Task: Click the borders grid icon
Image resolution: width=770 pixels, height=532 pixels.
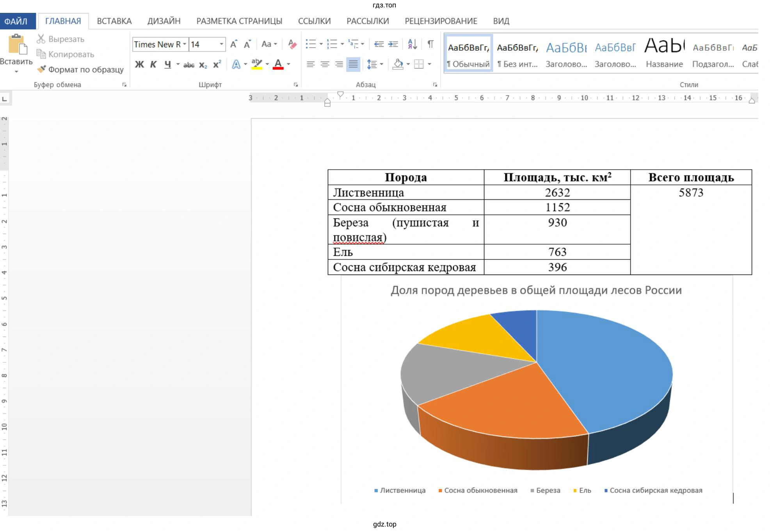Action: click(419, 64)
